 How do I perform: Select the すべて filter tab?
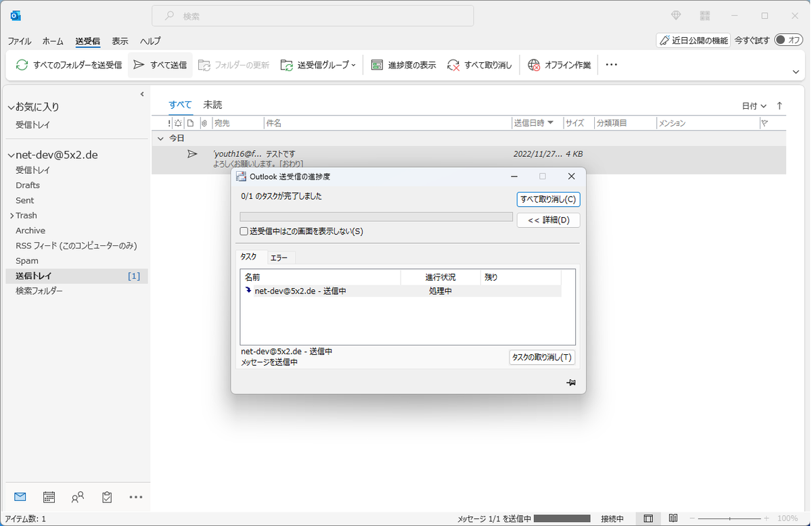[181, 105]
